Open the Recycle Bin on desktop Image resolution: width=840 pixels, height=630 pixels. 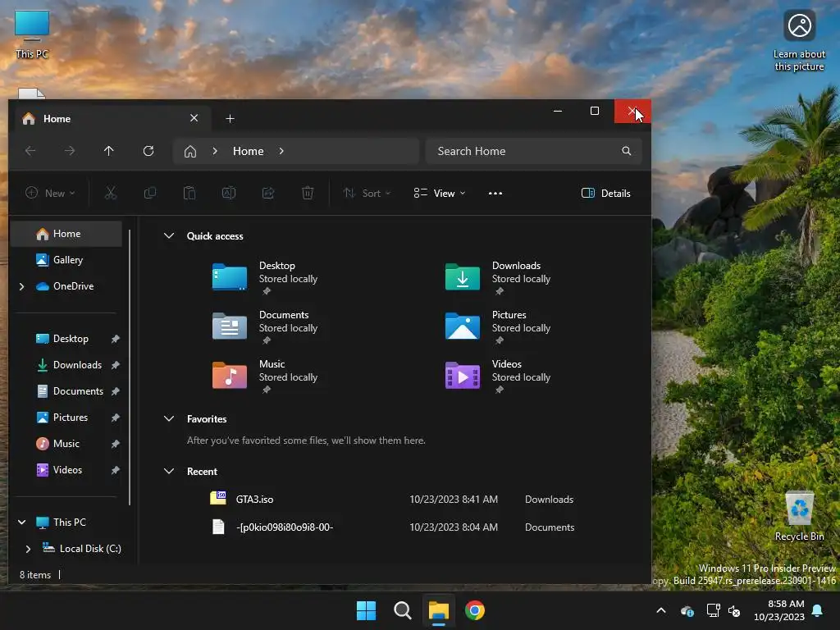(799, 515)
